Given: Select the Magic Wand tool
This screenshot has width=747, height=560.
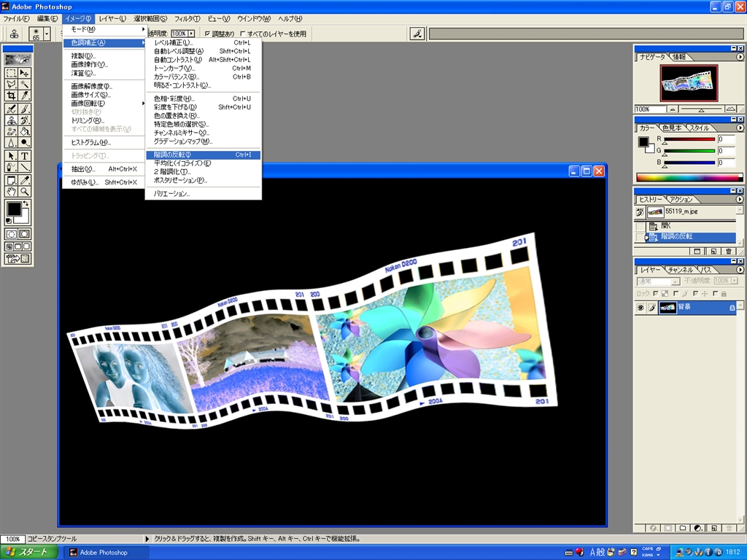Looking at the screenshot, I should (24, 85).
